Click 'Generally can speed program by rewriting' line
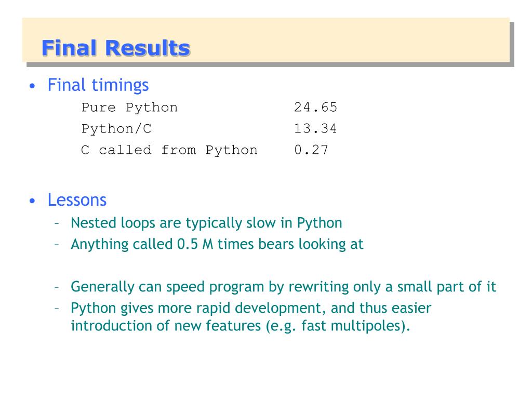 [283, 287]
